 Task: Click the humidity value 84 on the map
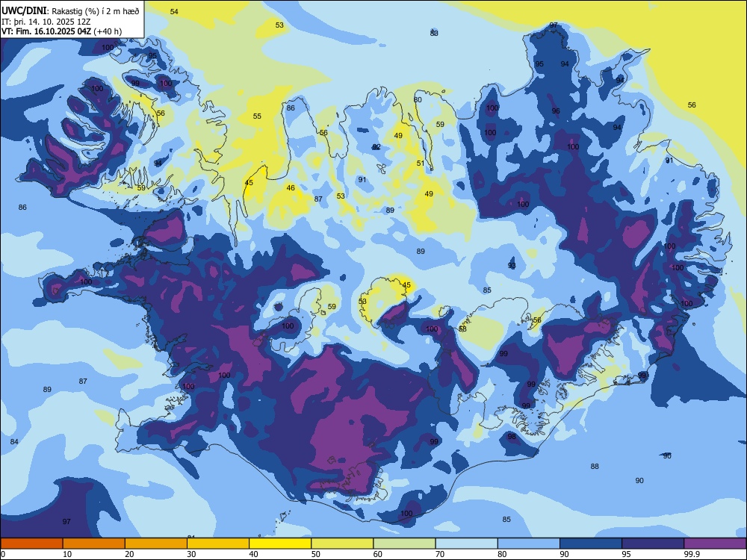[14, 442]
